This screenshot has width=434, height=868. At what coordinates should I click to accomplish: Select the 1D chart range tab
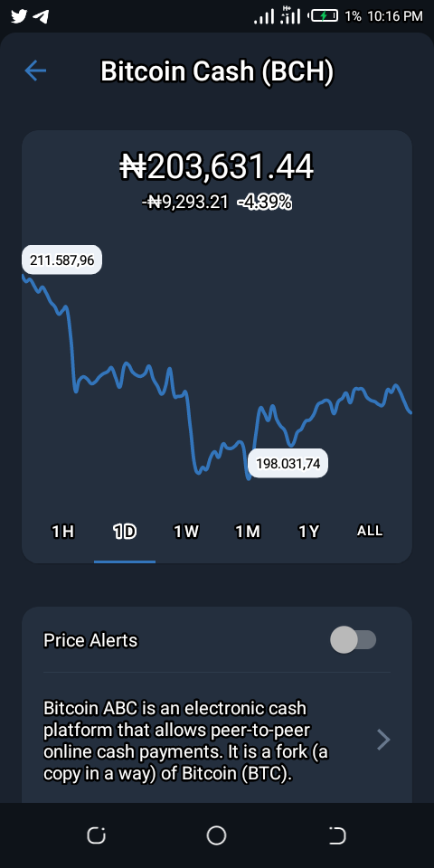pyautogui.click(x=125, y=532)
